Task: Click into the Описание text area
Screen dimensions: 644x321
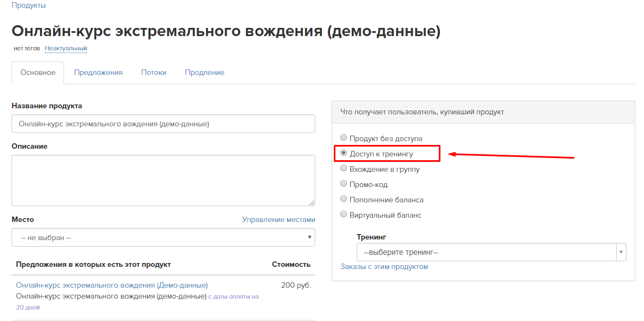Action: tap(163, 180)
